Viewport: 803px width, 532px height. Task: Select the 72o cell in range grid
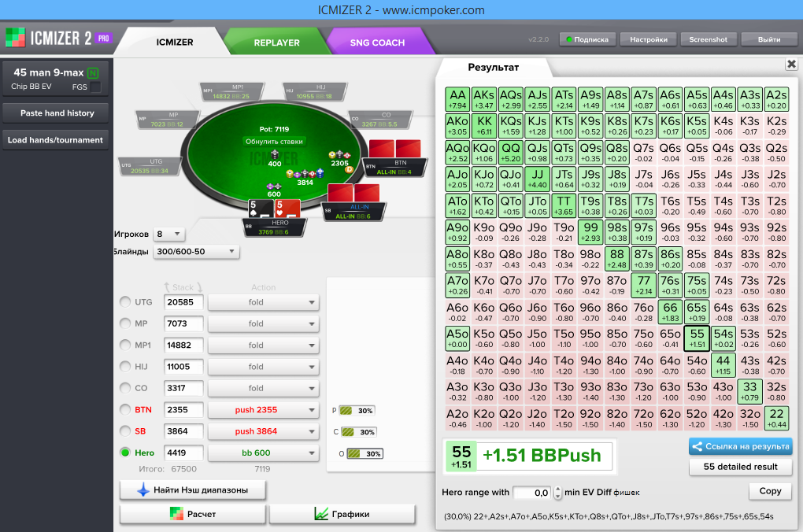(x=644, y=418)
